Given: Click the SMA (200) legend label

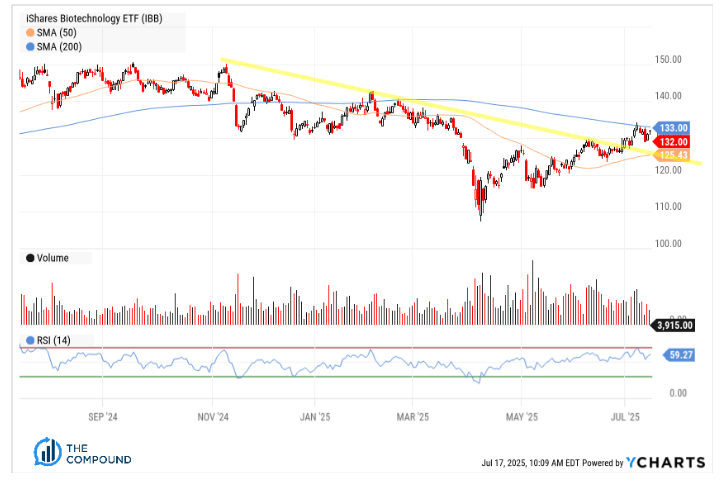Looking at the screenshot, I should (59, 47).
